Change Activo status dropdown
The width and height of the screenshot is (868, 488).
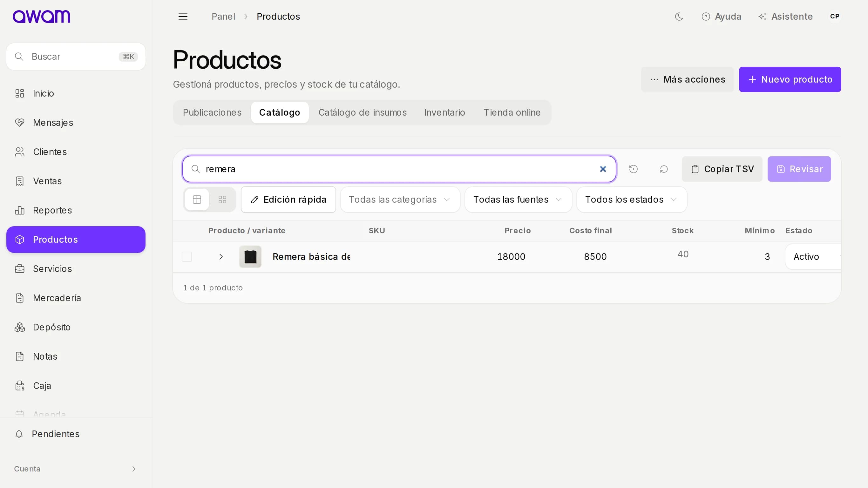813,257
